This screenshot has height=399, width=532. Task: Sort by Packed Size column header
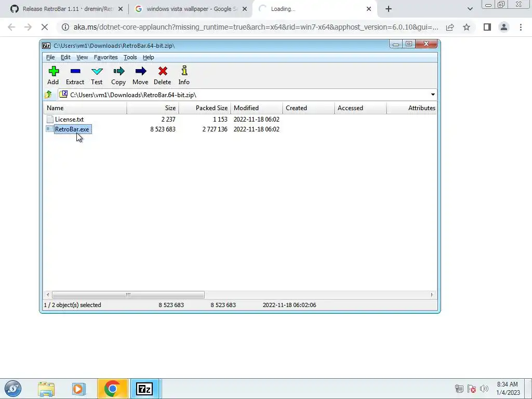click(x=205, y=108)
